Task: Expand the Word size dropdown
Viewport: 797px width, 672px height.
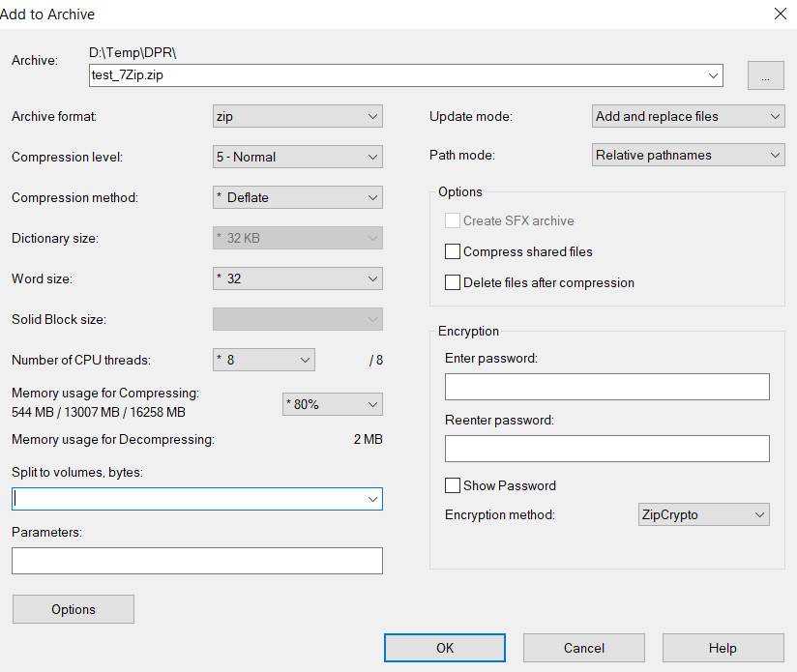Action: click(x=297, y=278)
